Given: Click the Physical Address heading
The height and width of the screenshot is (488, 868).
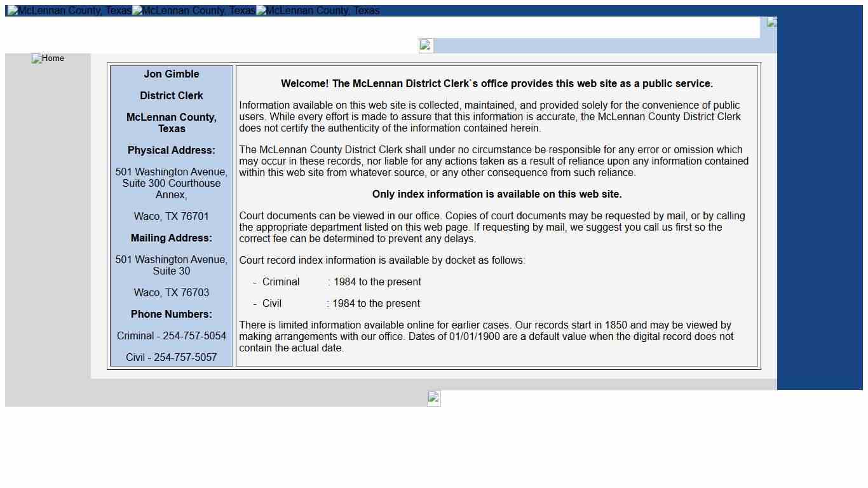Looking at the screenshot, I should click(x=172, y=151).
